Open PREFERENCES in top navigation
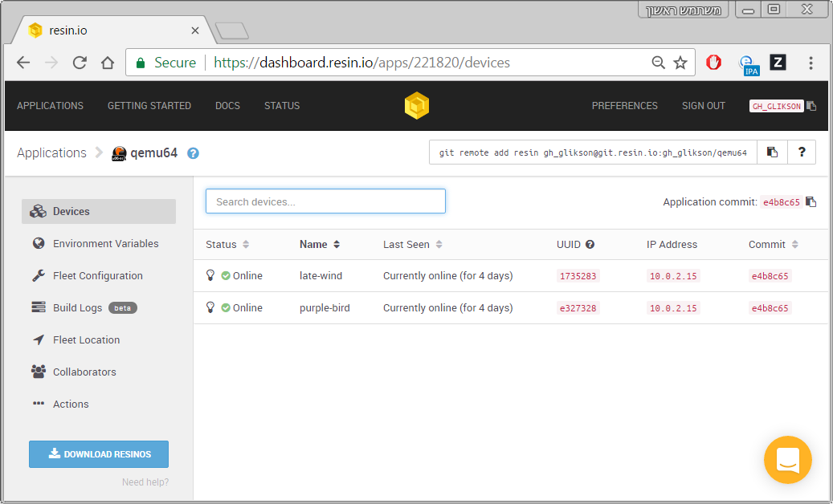 [625, 106]
